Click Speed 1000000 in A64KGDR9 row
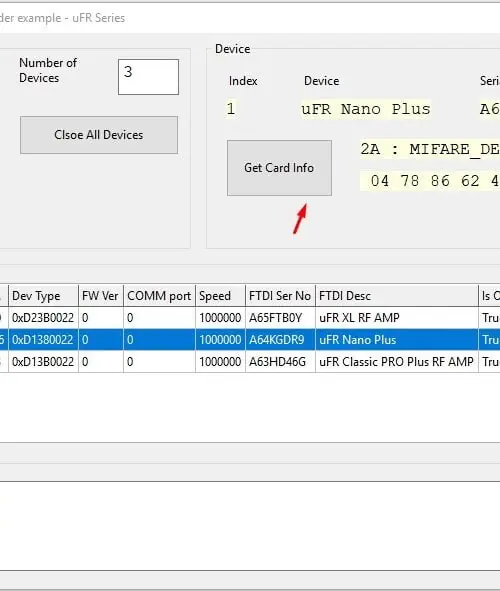Screen dimensions: 500x591 coord(220,340)
